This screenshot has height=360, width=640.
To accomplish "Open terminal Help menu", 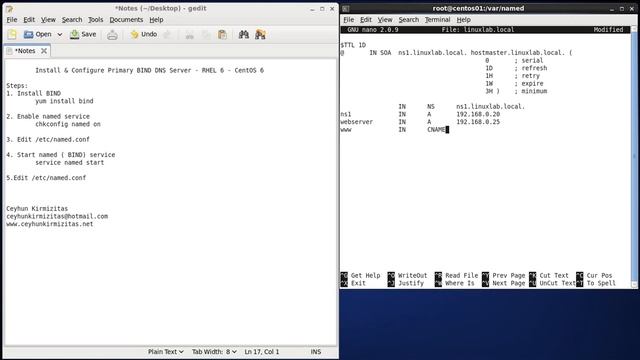I will 463,20.
